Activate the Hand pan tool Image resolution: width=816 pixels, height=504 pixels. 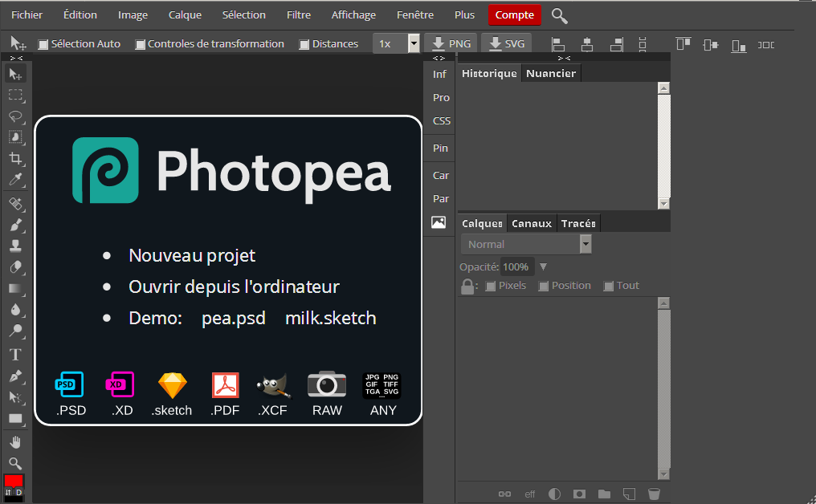[x=15, y=442]
